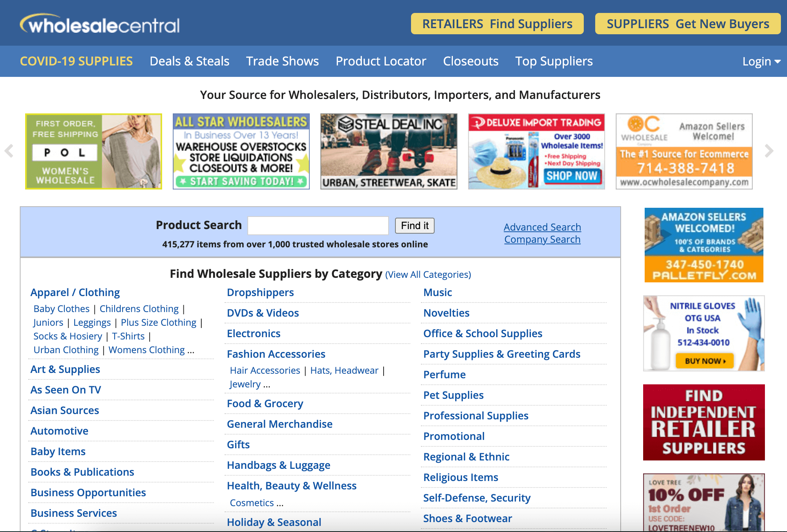
Task: Open Urban Clothing subcategory
Action: point(66,350)
